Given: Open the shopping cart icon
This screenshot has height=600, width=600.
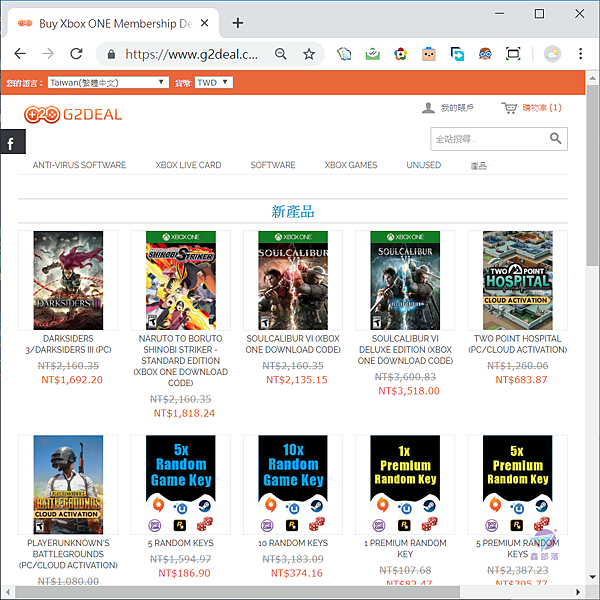Looking at the screenshot, I should click(x=509, y=108).
